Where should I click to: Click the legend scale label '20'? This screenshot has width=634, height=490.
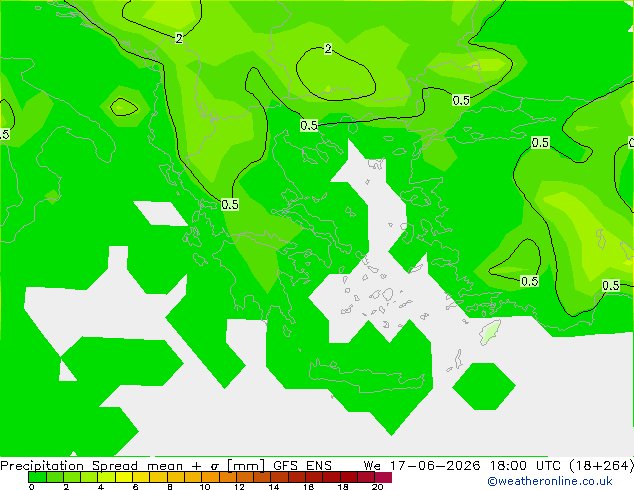[x=378, y=487]
